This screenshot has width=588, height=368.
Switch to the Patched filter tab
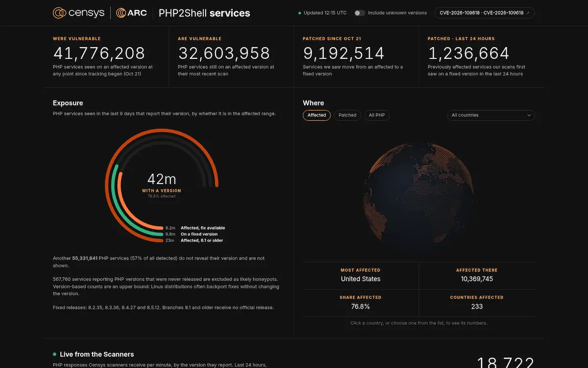click(347, 115)
